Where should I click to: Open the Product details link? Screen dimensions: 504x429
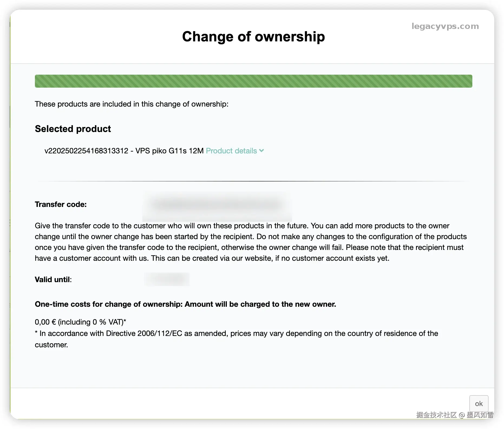coord(231,151)
